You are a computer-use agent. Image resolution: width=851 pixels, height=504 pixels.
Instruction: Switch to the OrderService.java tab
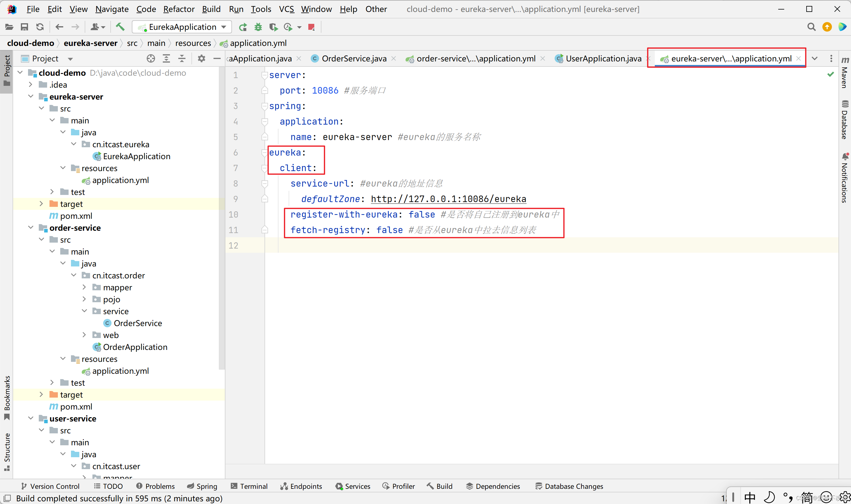tap(353, 58)
